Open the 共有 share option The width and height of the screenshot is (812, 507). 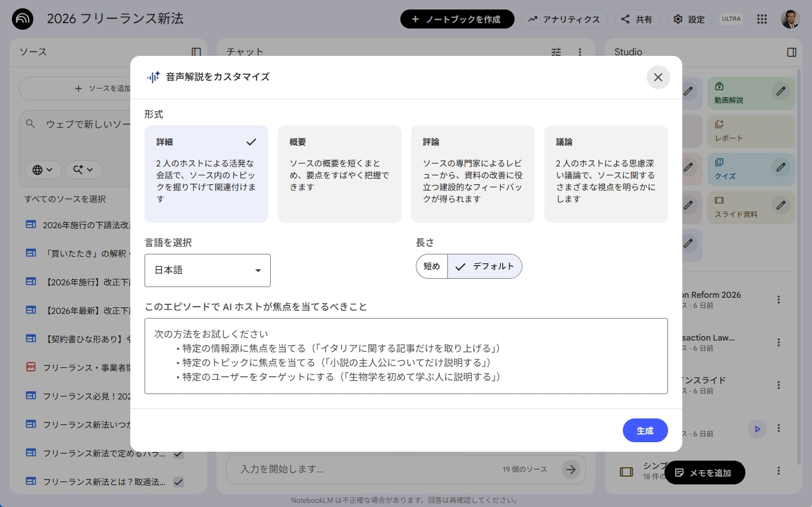[x=637, y=19]
